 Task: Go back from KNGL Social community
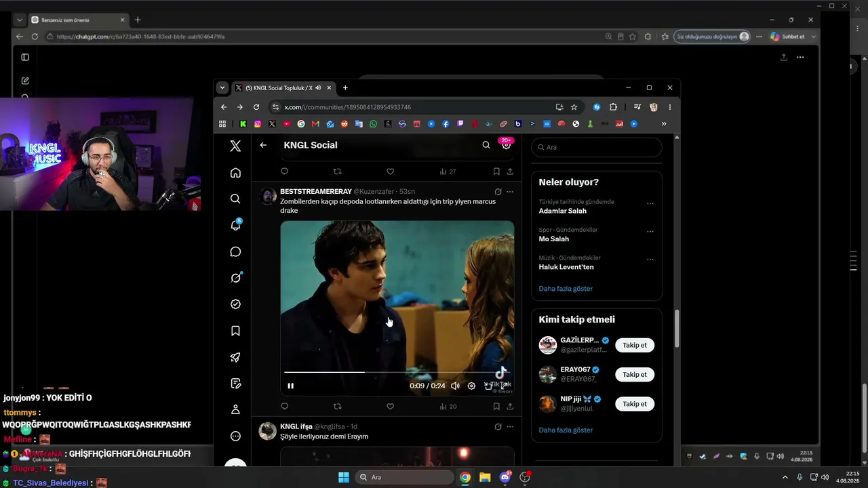[x=263, y=145]
